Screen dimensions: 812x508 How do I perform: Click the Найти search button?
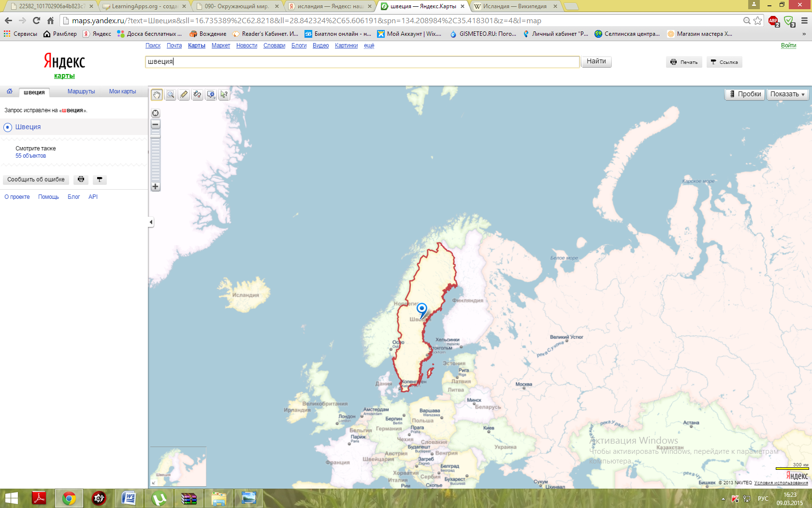pos(596,61)
